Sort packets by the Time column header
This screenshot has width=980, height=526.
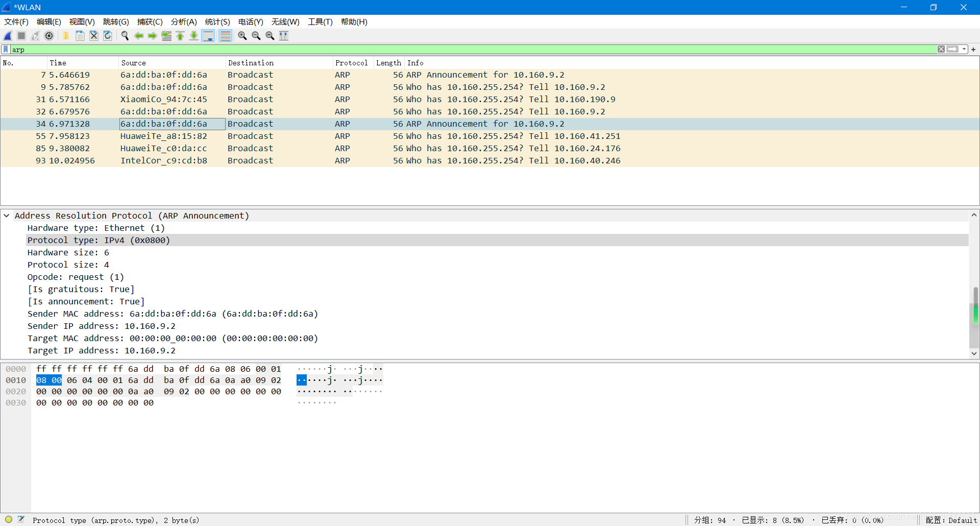[x=82, y=63]
